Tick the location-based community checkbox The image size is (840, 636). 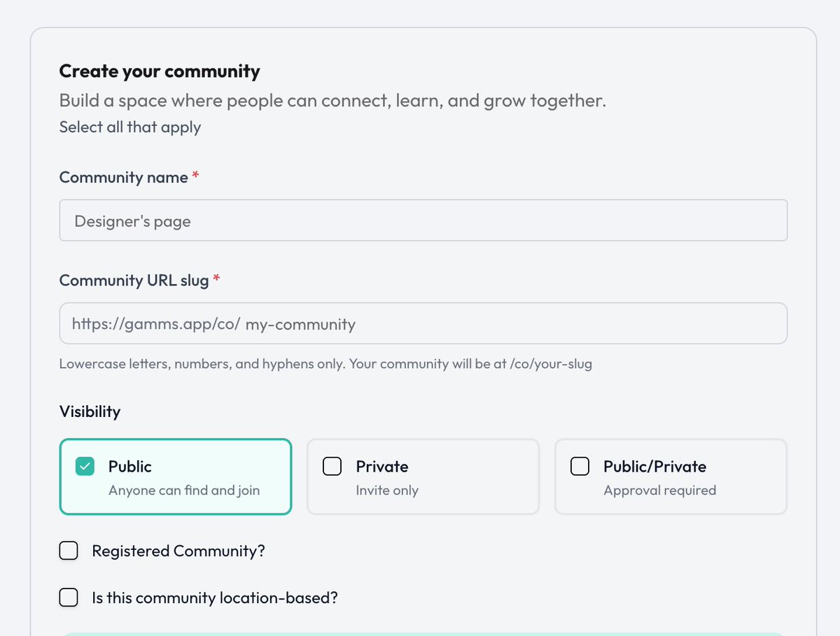(x=69, y=598)
